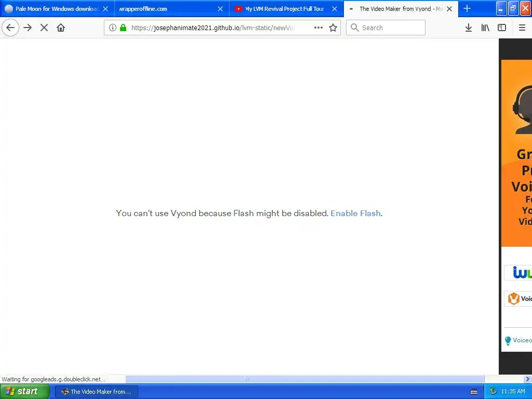Click the Voiceo lightbulb logo link

coord(518,340)
